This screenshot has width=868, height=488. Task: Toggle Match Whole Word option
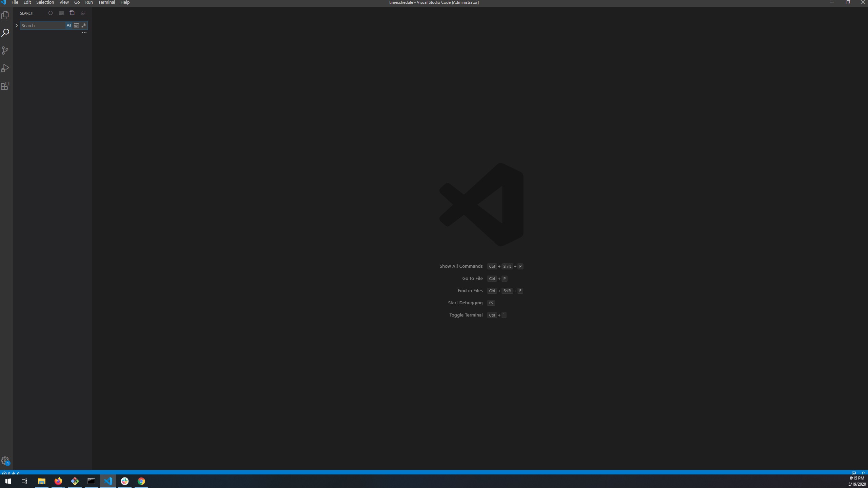point(76,25)
